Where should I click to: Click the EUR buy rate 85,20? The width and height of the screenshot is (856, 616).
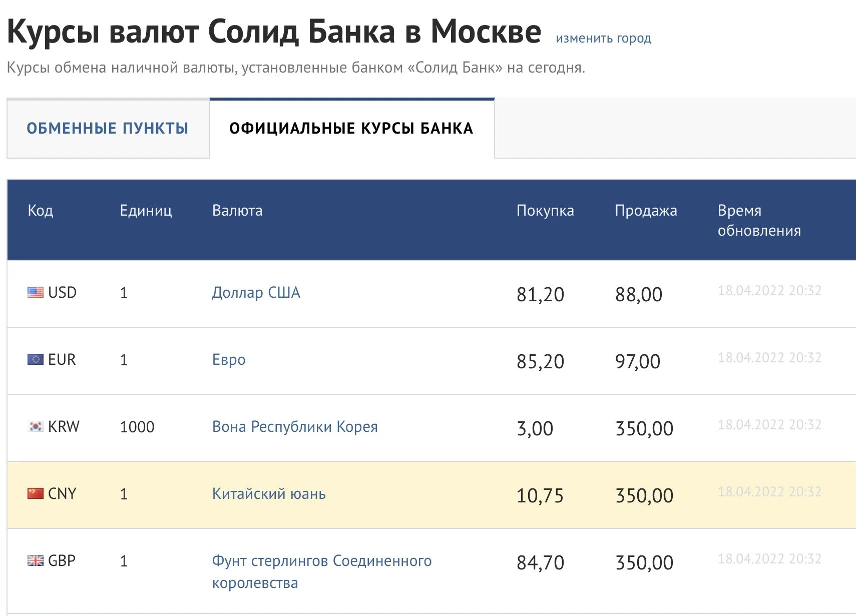click(x=541, y=361)
